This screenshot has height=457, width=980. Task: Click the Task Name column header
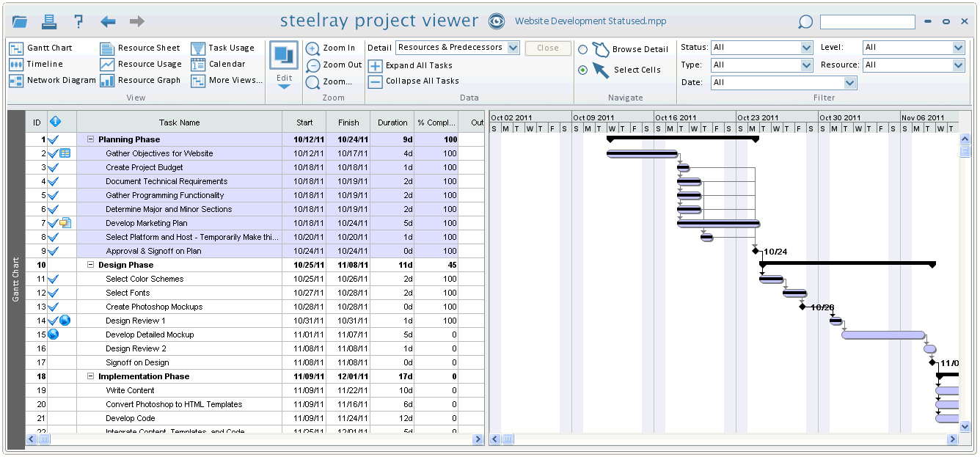(179, 123)
